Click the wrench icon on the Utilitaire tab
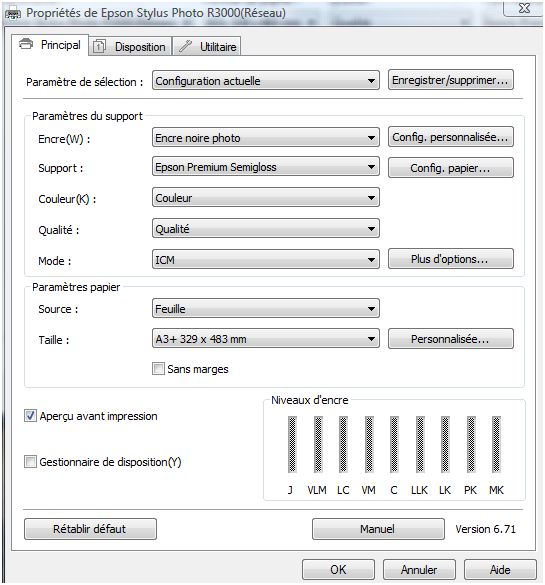The height and width of the screenshot is (585, 545). pos(185,47)
